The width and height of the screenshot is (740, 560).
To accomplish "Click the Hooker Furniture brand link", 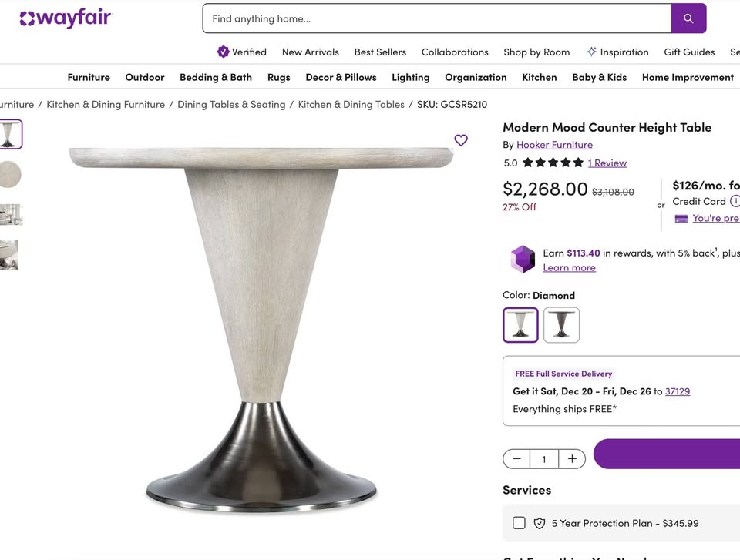I will 554,144.
